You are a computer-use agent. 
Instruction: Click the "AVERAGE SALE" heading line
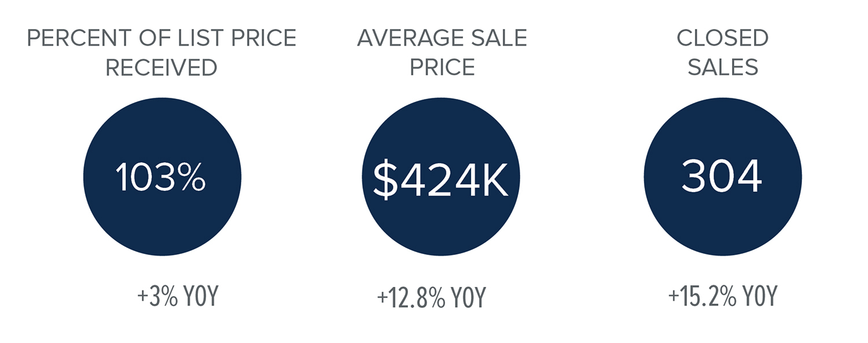(x=442, y=38)
